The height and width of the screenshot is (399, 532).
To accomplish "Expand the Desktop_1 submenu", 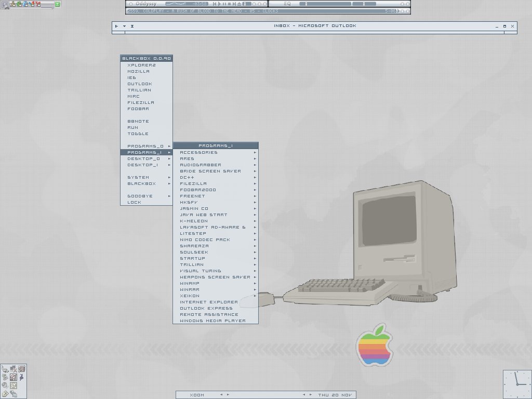I will click(147, 165).
